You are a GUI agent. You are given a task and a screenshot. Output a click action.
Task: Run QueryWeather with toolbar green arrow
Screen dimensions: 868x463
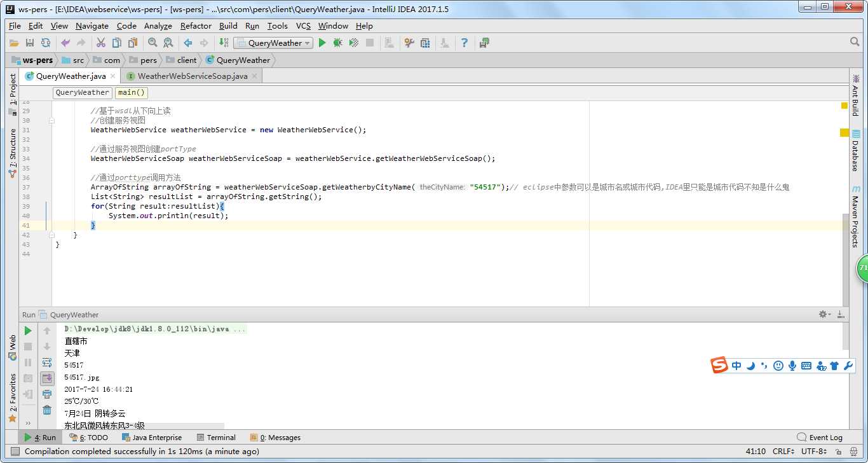322,43
